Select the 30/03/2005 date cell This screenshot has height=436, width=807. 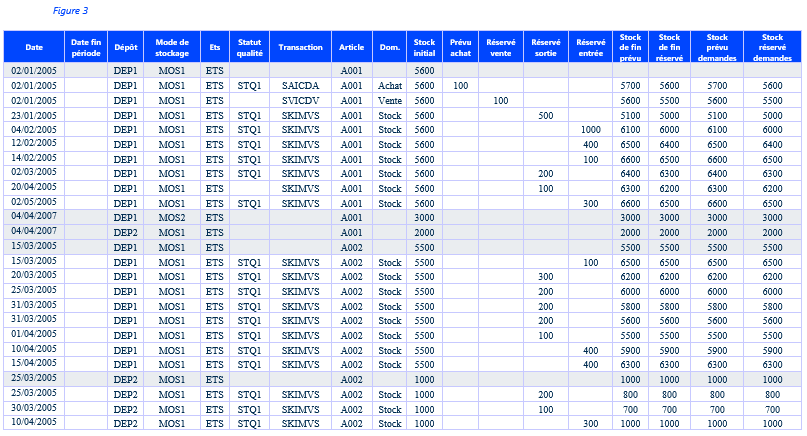tap(34, 409)
